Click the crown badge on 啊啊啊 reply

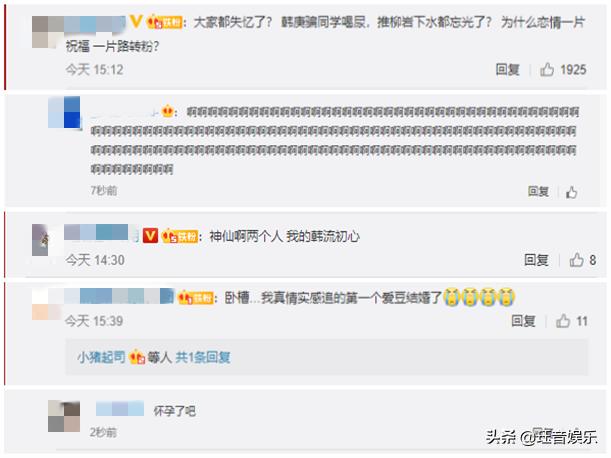click(x=168, y=111)
